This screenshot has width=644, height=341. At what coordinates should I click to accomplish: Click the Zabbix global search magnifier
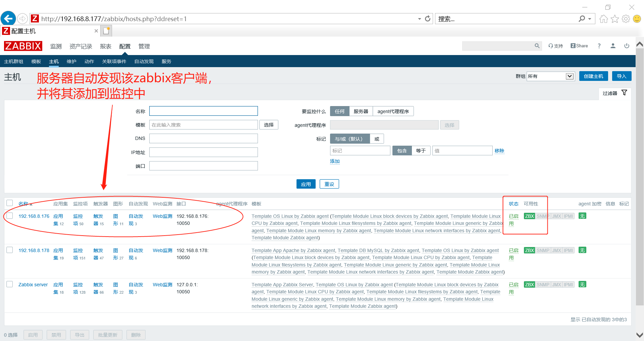point(537,46)
